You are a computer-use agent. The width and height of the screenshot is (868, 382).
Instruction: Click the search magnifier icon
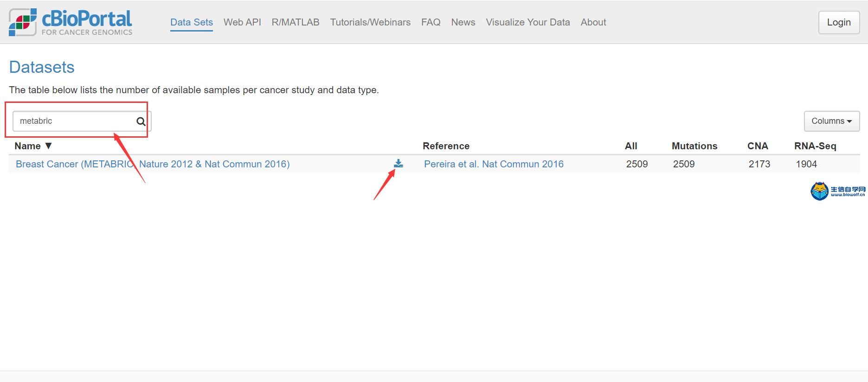click(x=141, y=121)
